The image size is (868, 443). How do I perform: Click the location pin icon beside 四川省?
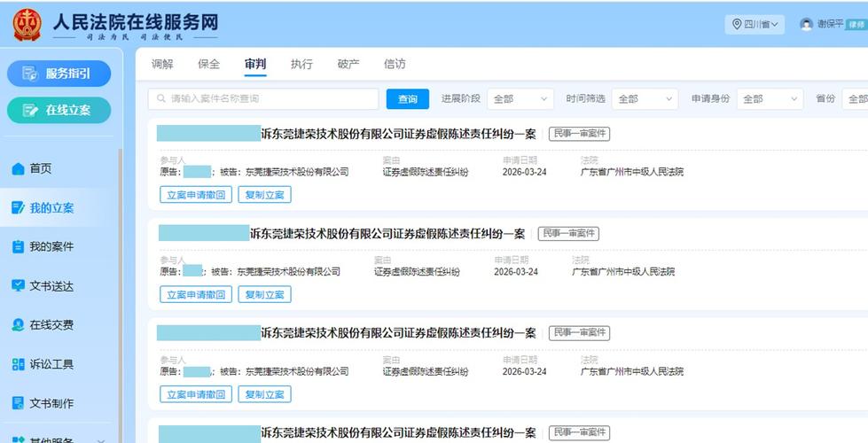point(737,24)
